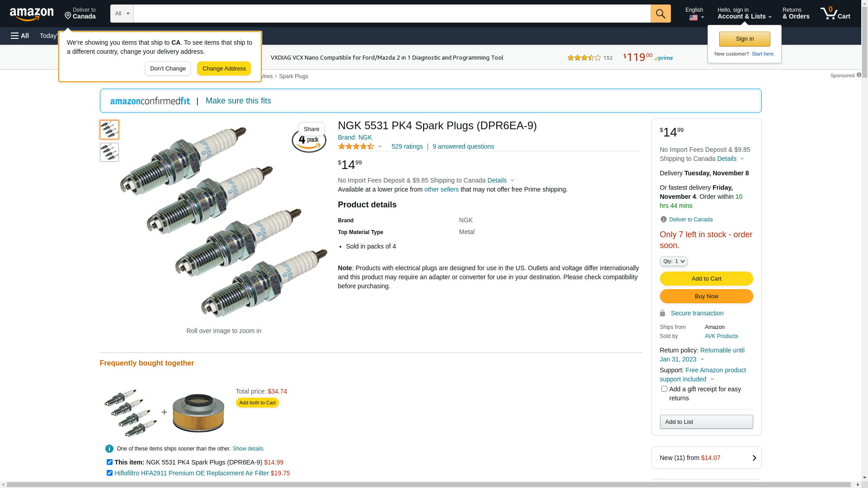Click the Spark Plugs breadcrumb
Screen dimensions: 868x488
293,76
